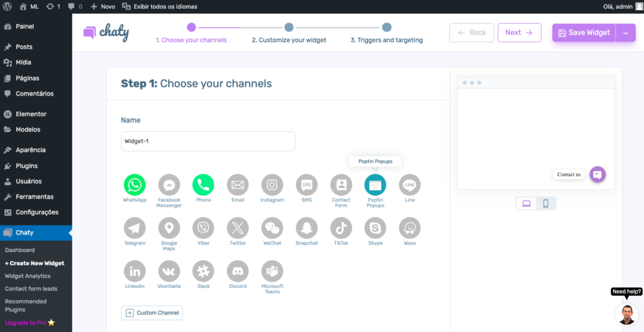The width and height of the screenshot is (644, 332).
Task: Switch preview to desktop view
Action: pyautogui.click(x=526, y=203)
